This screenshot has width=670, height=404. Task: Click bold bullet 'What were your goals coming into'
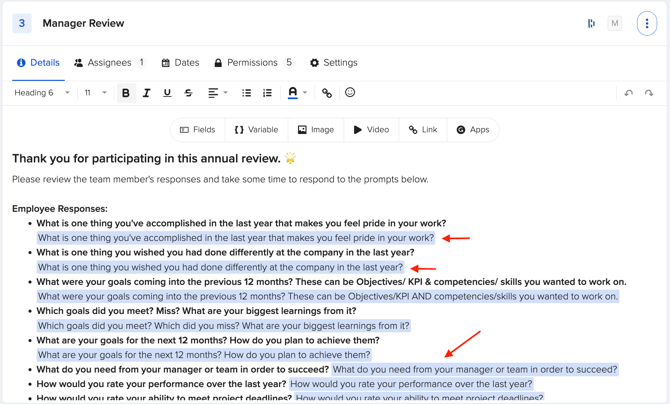coord(331,282)
